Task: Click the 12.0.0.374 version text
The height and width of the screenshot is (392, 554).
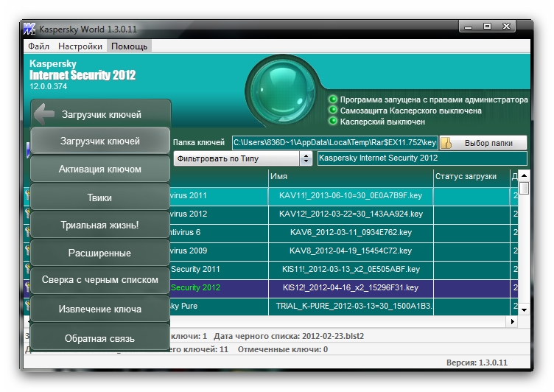Action: [48, 86]
